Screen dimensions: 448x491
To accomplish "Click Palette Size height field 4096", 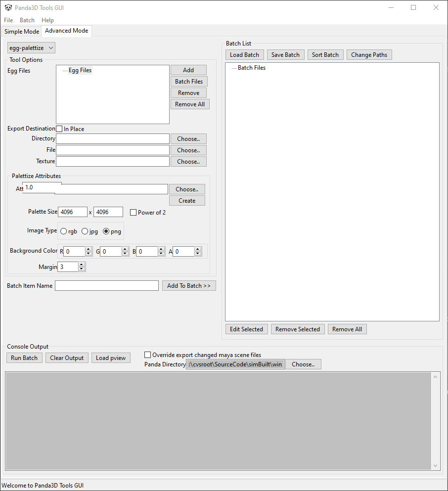I will tap(108, 212).
